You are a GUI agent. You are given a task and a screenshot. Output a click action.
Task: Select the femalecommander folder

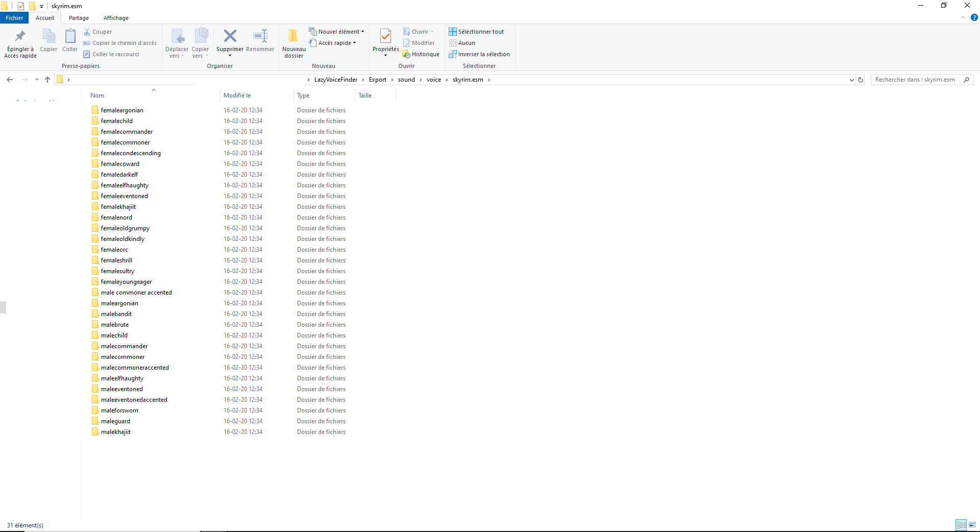click(x=127, y=132)
